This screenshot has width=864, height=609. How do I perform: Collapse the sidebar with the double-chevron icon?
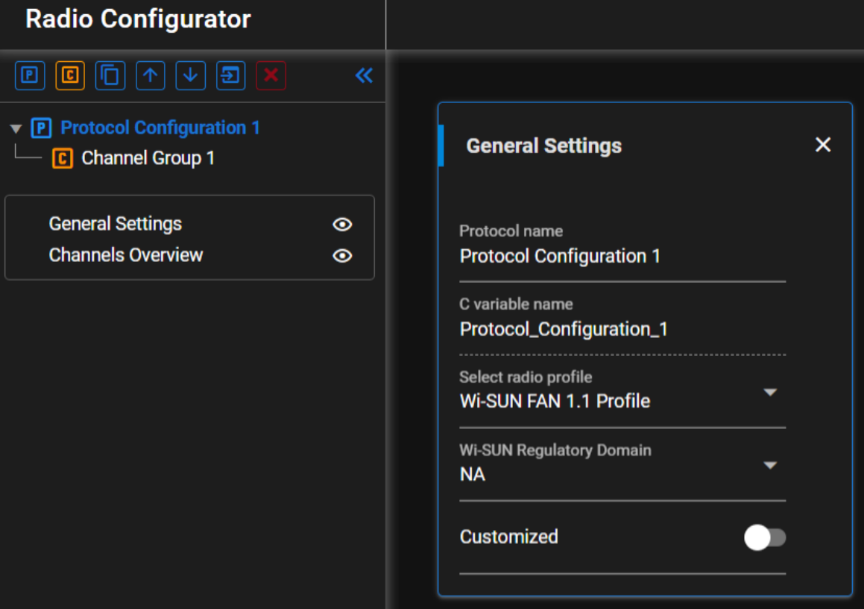364,76
